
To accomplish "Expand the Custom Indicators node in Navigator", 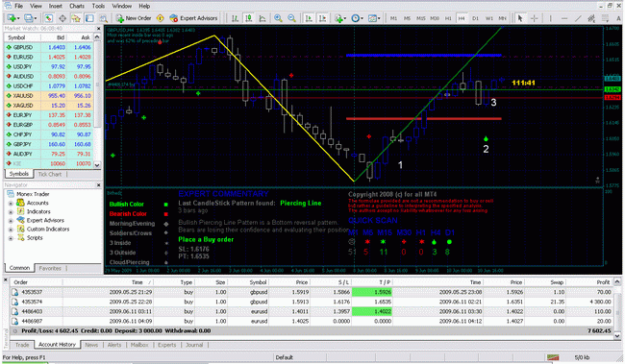I will click(11, 230).
